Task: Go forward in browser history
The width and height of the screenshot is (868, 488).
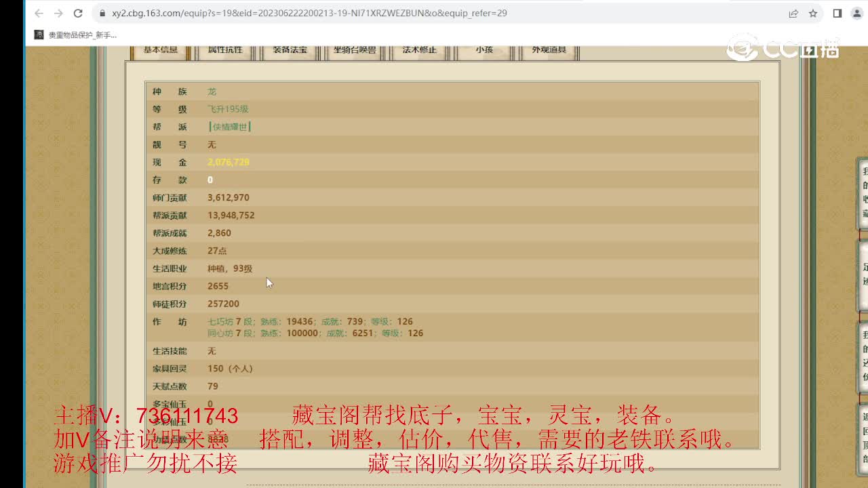Action: (58, 14)
